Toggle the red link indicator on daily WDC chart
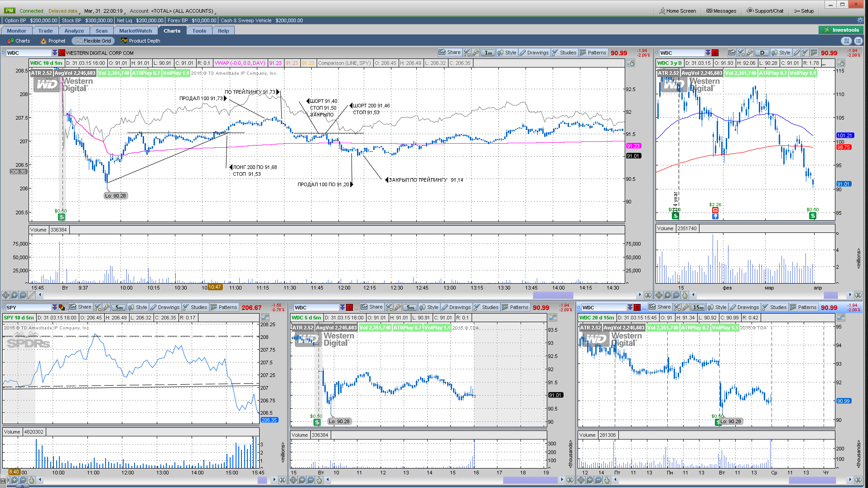The width and height of the screenshot is (868, 488). coord(715,53)
